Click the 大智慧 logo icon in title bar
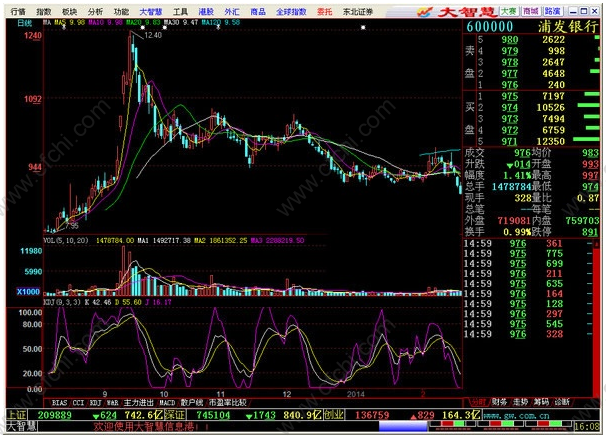The image size is (606, 442). (x=425, y=12)
